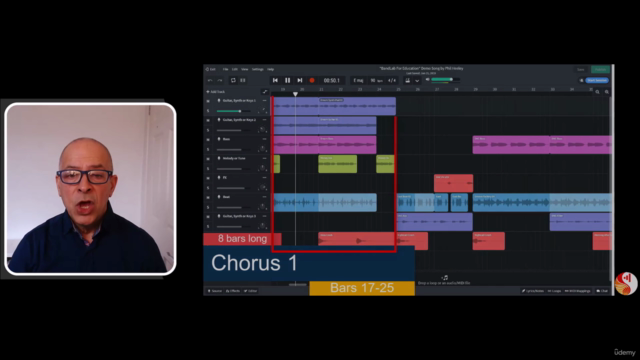This screenshot has width=640, height=360.
Task: Toggle cycle loop mode icon
Action: click(233, 80)
